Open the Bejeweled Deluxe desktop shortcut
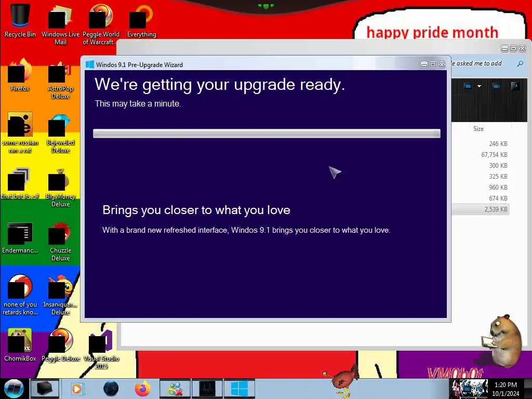Image resolution: width=532 pixels, height=399 pixels. [x=60, y=132]
